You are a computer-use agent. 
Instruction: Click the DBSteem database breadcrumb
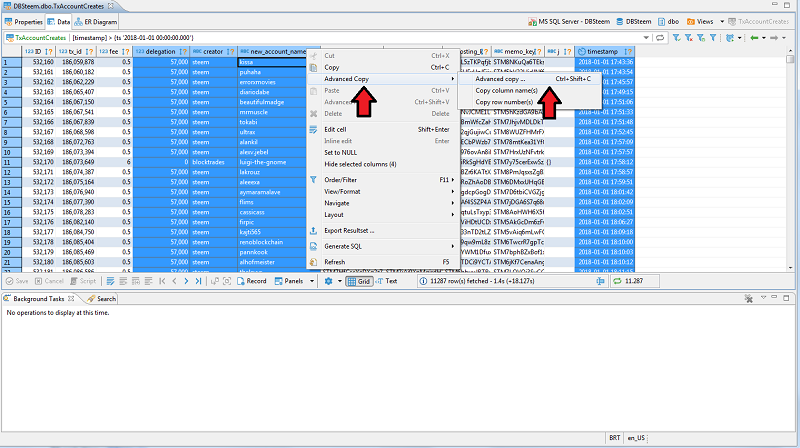point(634,22)
